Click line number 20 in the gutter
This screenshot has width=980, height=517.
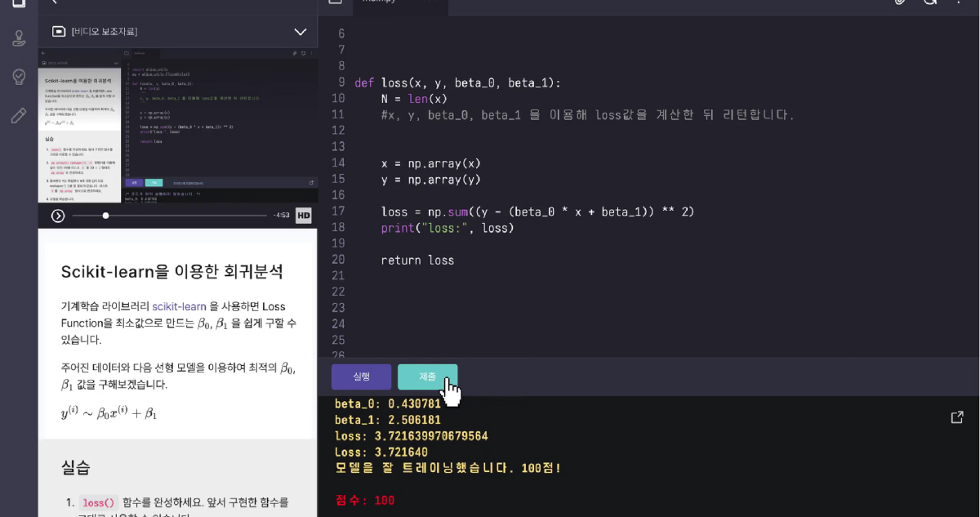coord(338,261)
